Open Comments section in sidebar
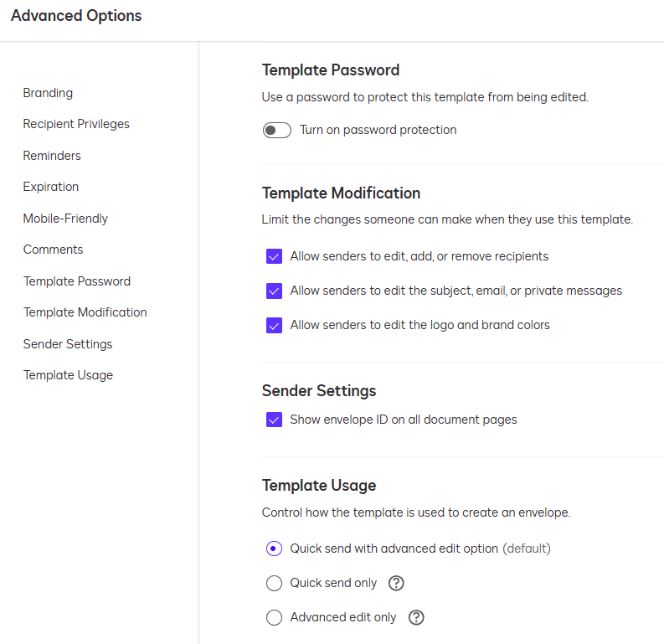 click(x=53, y=250)
